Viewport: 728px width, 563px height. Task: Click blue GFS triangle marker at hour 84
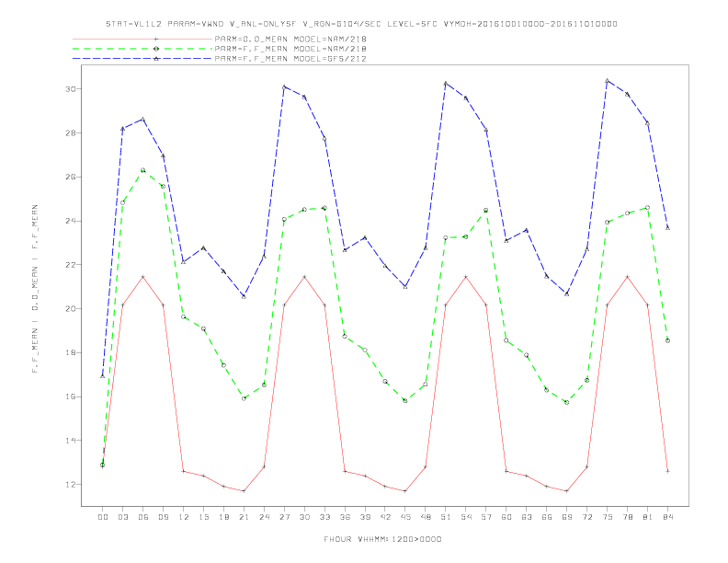click(x=667, y=227)
